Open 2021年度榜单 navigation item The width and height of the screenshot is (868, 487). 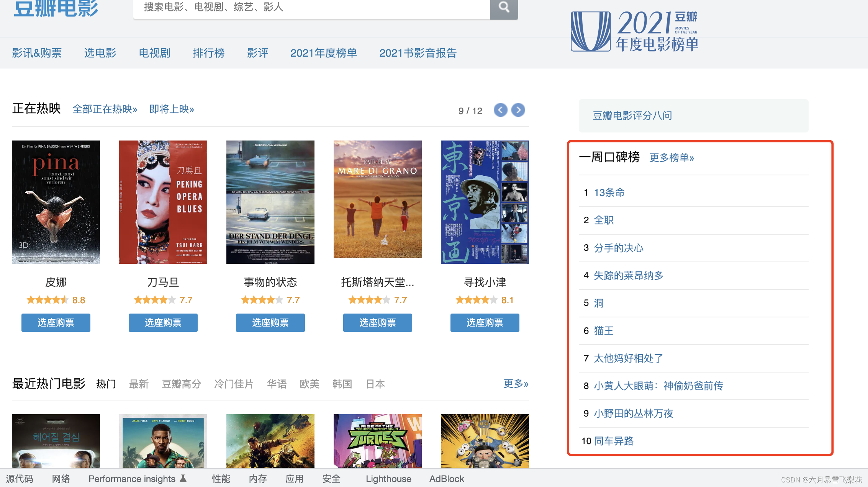324,53
